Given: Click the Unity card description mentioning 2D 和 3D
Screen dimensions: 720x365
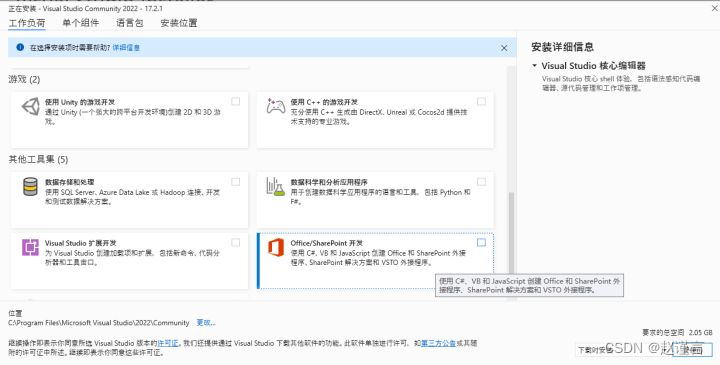Looking at the screenshot, I should [x=133, y=117].
